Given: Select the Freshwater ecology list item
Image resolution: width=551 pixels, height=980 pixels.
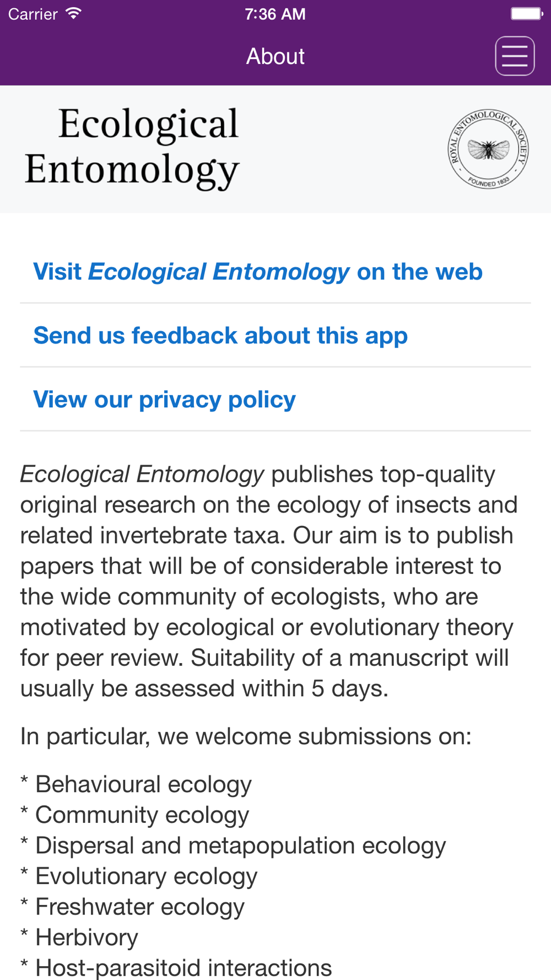Looking at the screenshot, I should (x=132, y=907).
